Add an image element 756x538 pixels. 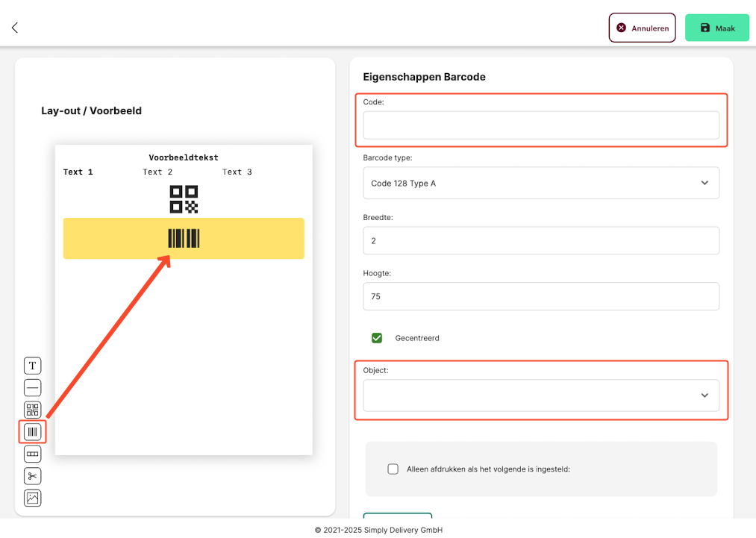(x=32, y=498)
